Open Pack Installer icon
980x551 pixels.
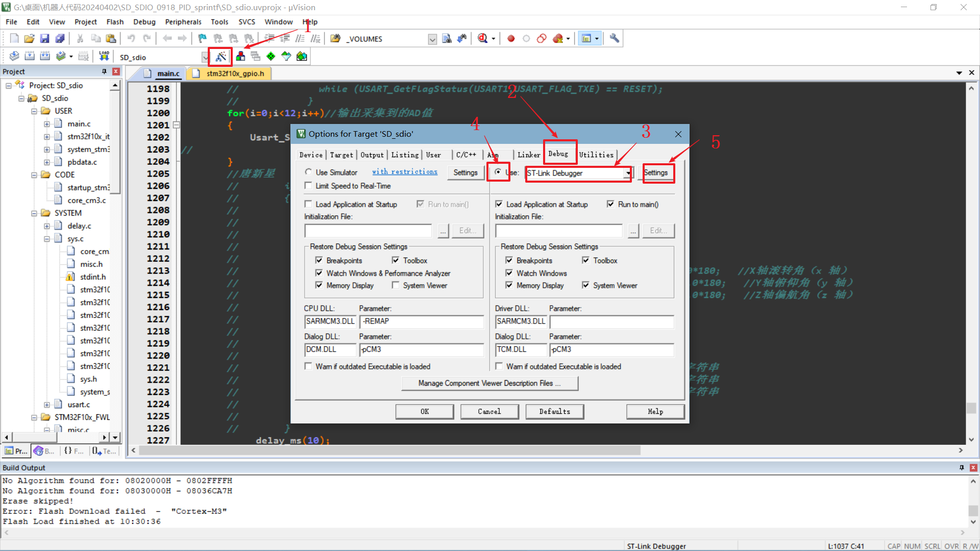[302, 56]
